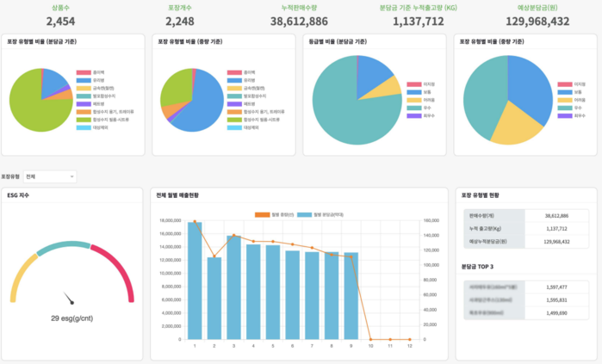602x364 pixels.
Task: Toggle 미지정 legend in 등급별 비율 분담금 chart
Action: click(419, 83)
